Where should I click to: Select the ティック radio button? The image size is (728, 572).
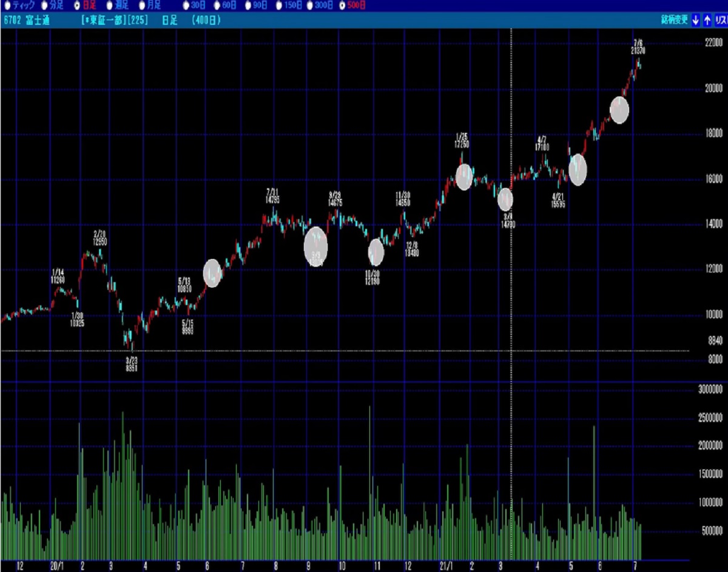tap(8, 5)
